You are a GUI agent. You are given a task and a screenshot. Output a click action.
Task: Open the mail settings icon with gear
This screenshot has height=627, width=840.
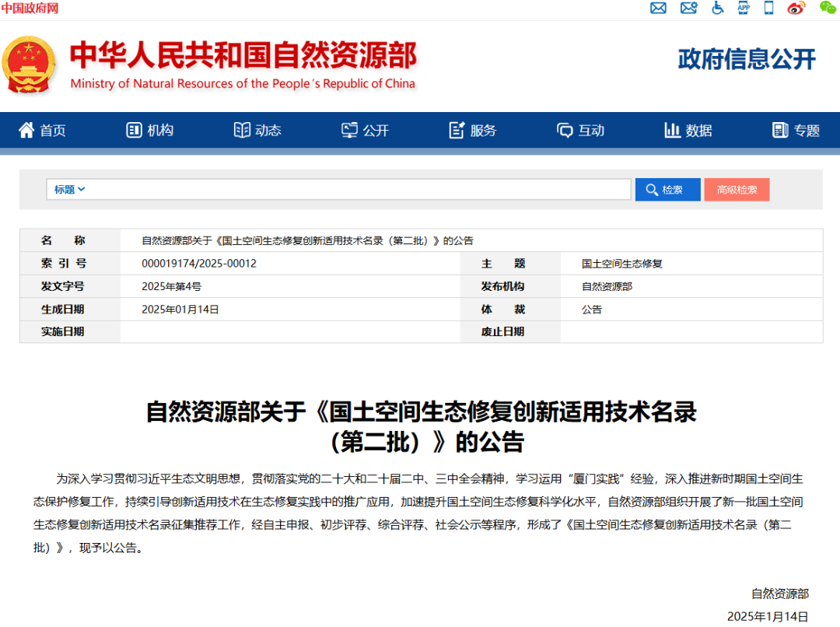click(688, 9)
